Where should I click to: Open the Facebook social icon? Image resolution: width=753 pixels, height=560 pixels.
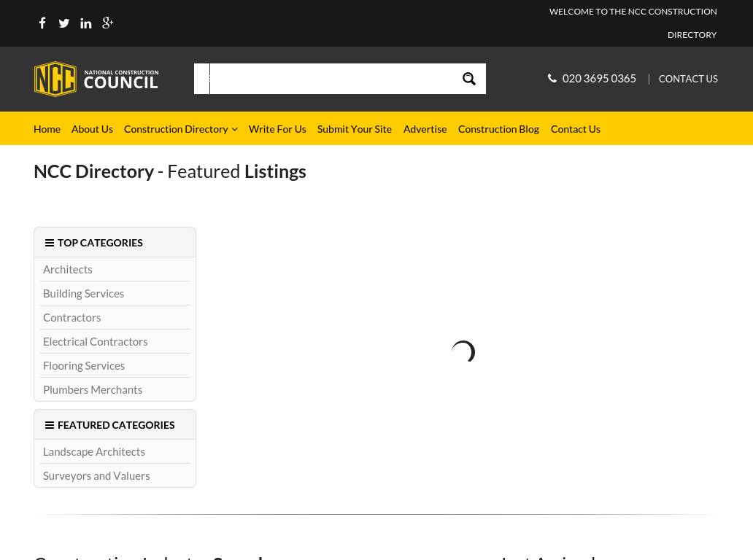pyautogui.click(x=42, y=23)
